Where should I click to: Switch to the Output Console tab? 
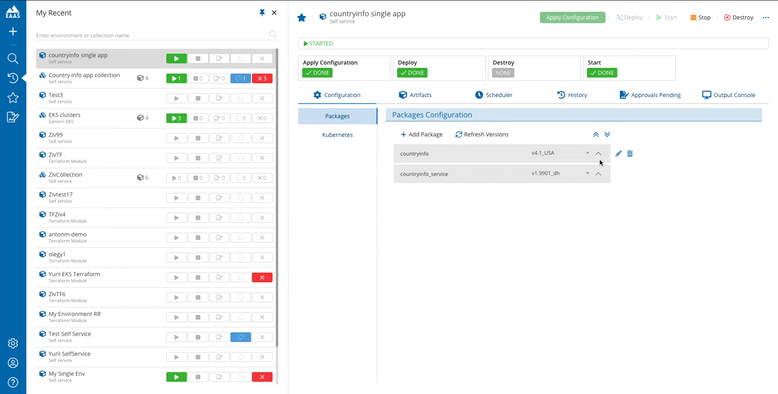[x=728, y=95]
